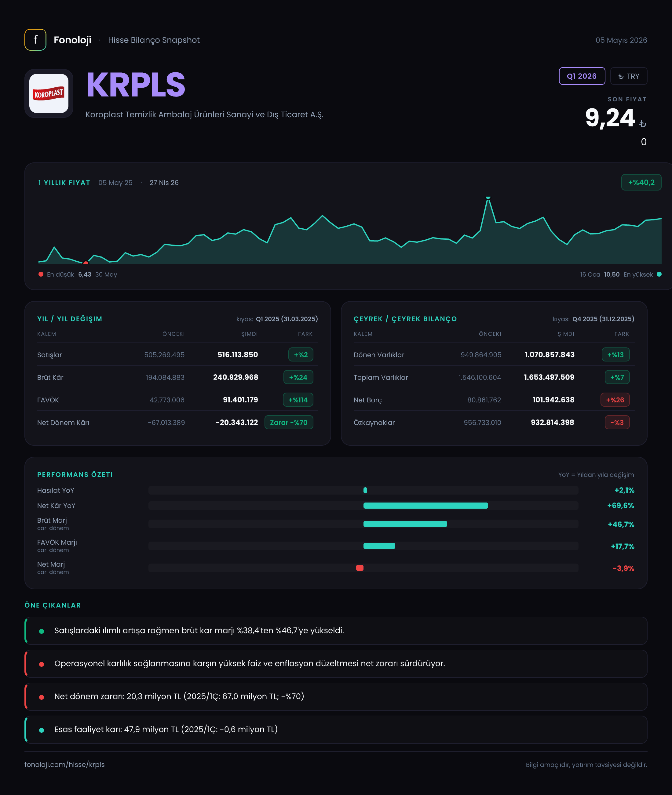Viewport: 672px width, 795px height.
Task: Click the red lowest-price marker on chart
Action: [86, 263]
